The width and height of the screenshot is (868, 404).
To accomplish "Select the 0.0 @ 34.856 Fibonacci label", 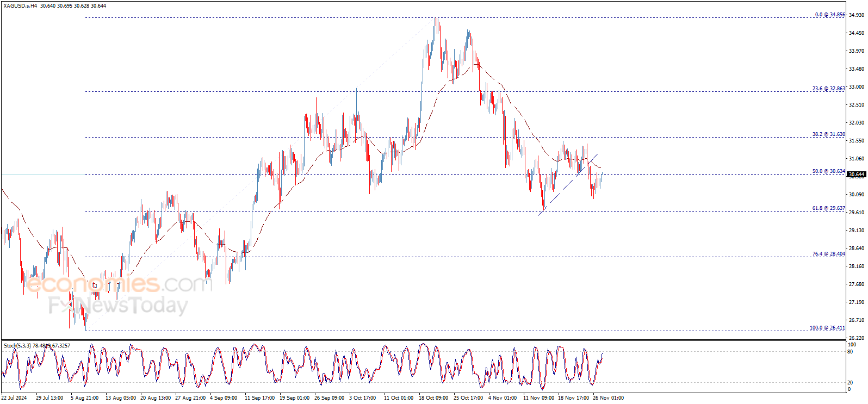I will pyautogui.click(x=830, y=15).
